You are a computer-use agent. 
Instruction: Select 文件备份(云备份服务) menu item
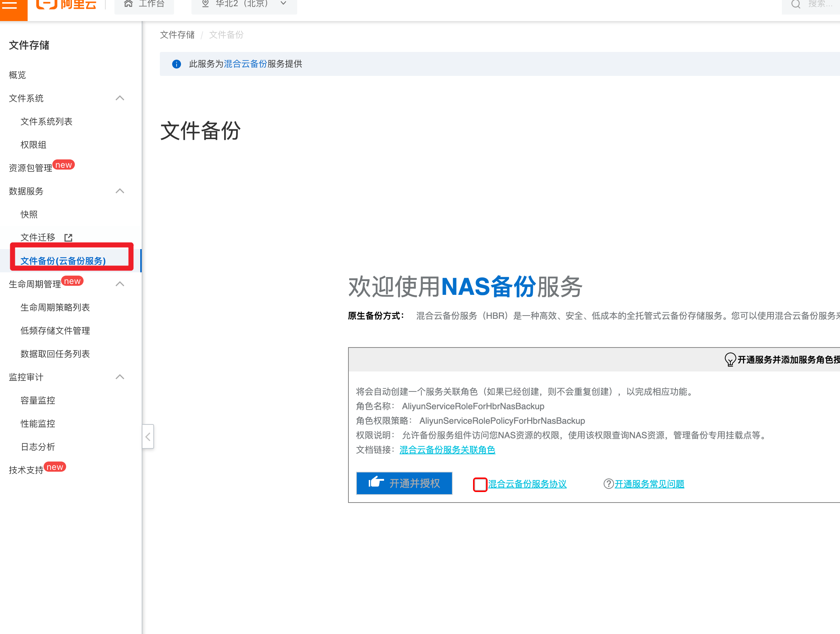coord(63,261)
